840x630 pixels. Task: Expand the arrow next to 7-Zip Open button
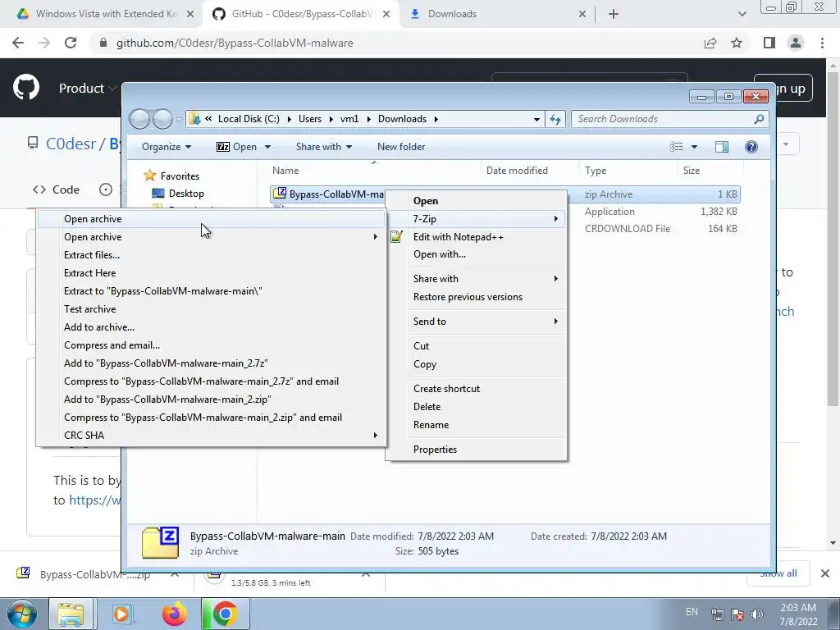pyautogui.click(x=267, y=147)
